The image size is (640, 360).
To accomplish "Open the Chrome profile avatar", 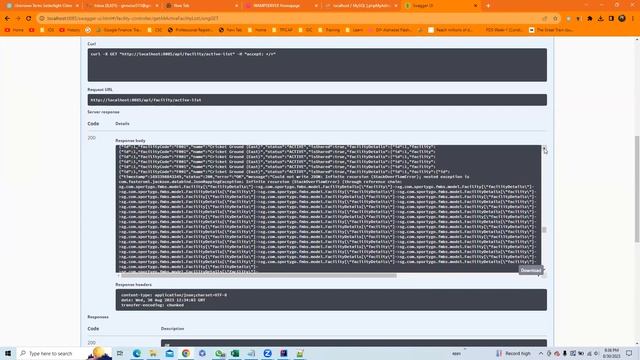I will point(622,18).
